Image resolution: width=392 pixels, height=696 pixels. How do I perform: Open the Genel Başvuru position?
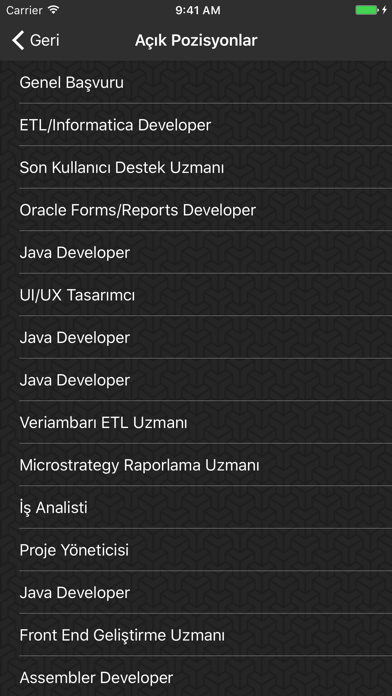[x=196, y=83]
